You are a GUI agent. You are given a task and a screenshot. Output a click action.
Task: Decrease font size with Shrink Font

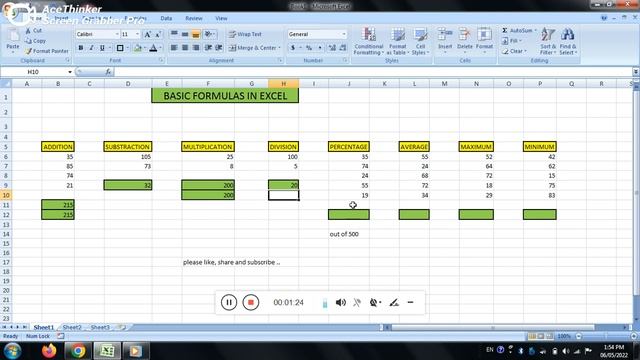158,34
